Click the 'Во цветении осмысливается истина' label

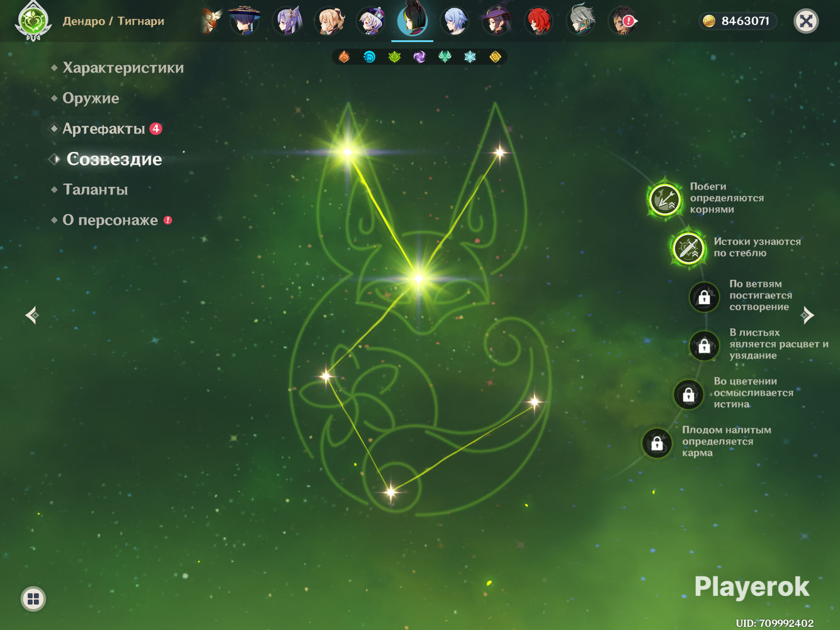(753, 392)
